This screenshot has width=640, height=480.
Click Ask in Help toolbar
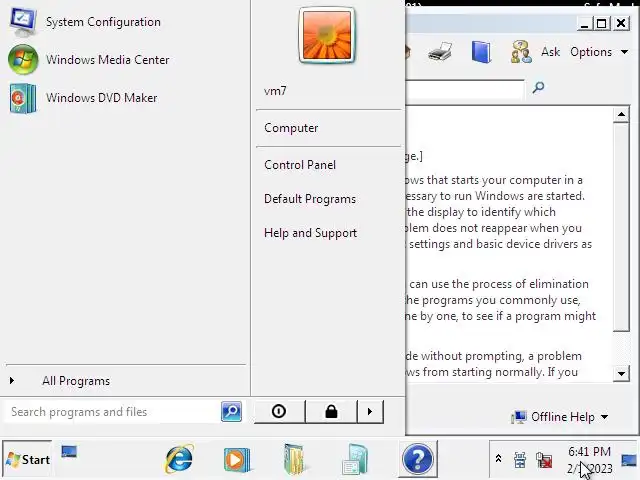[x=551, y=52]
